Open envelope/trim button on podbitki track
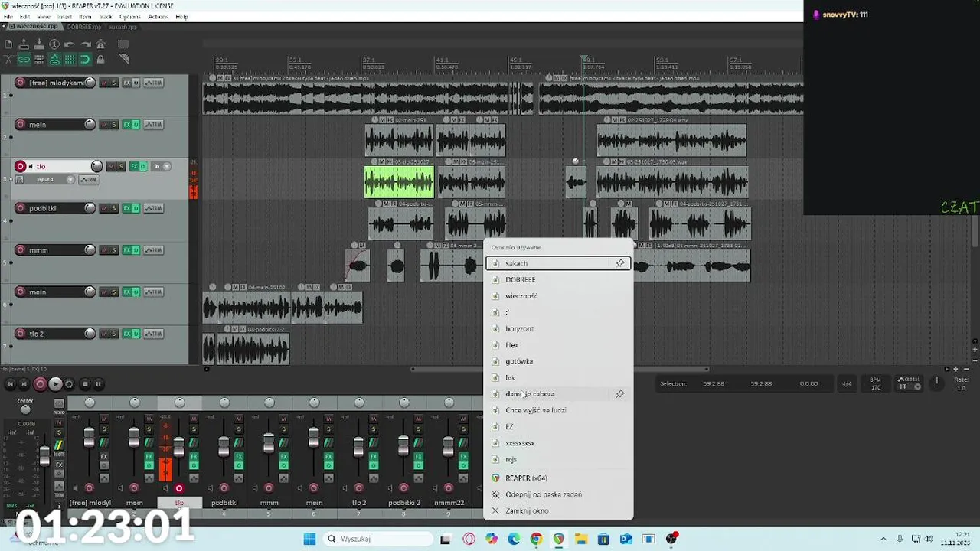Viewport: 980px width, 551px height. 154,208
